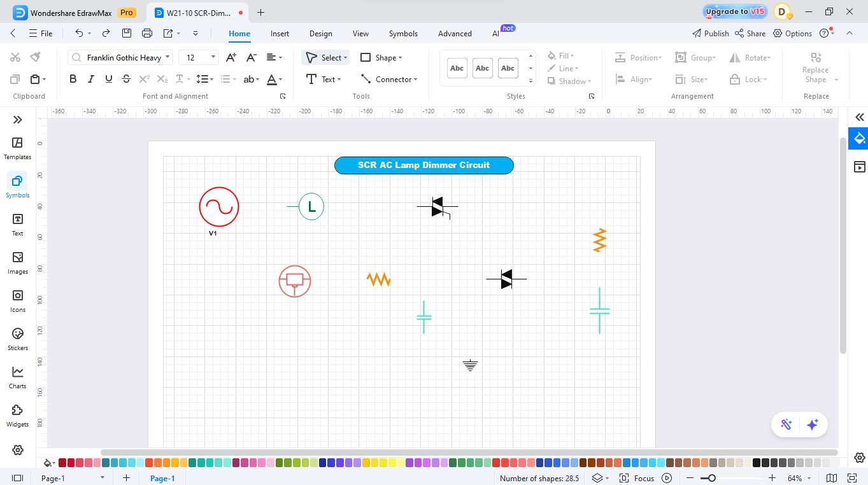Click the zoom slider handle
This screenshot has height=485, width=868.
(x=711, y=478)
